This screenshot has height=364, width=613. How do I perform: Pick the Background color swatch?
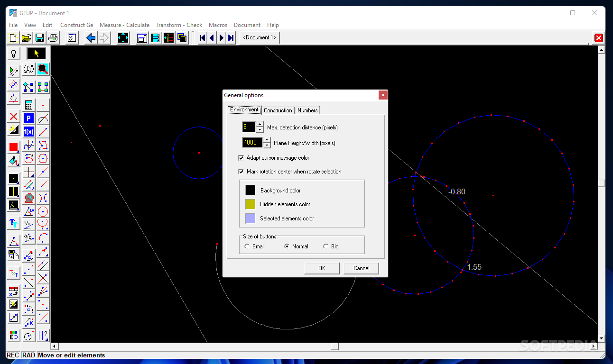tap(251, 190)
